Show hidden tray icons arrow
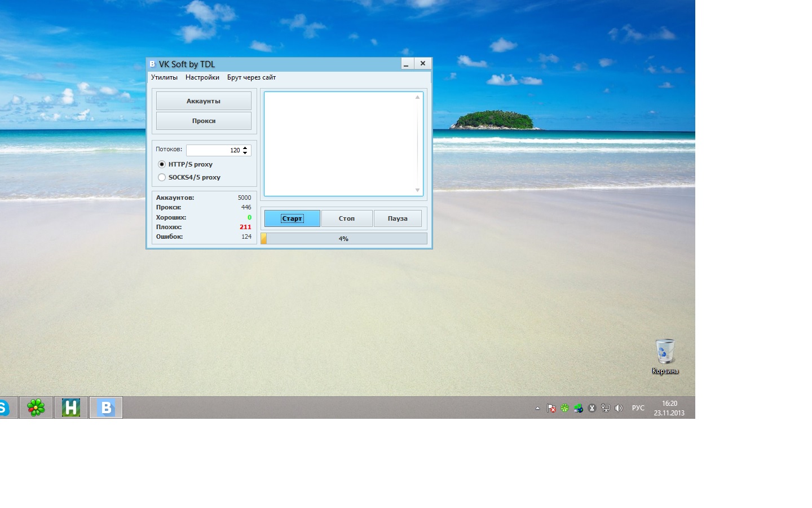 pos(537,408)
